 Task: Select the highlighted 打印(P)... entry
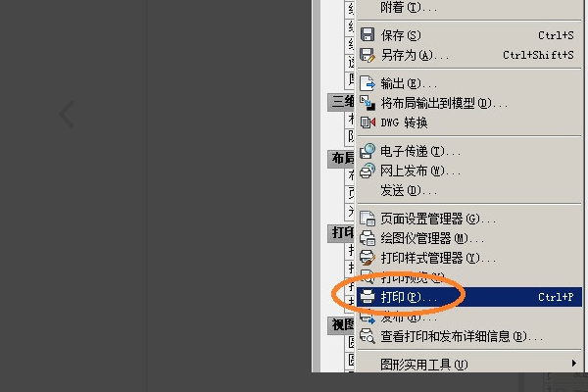click(468, 297)
